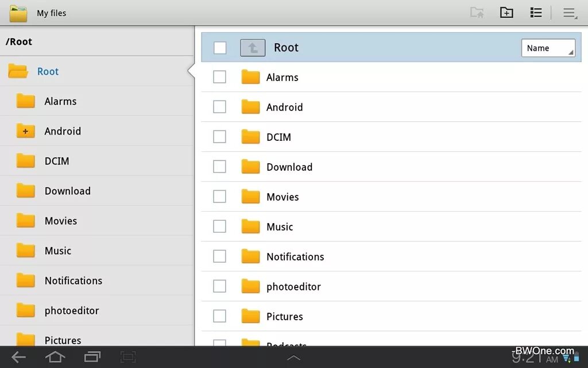Viewport: 588px width, 368px height.
Task: Create a new folder with the toolbar icon
Action: click(x=506, y=13)
